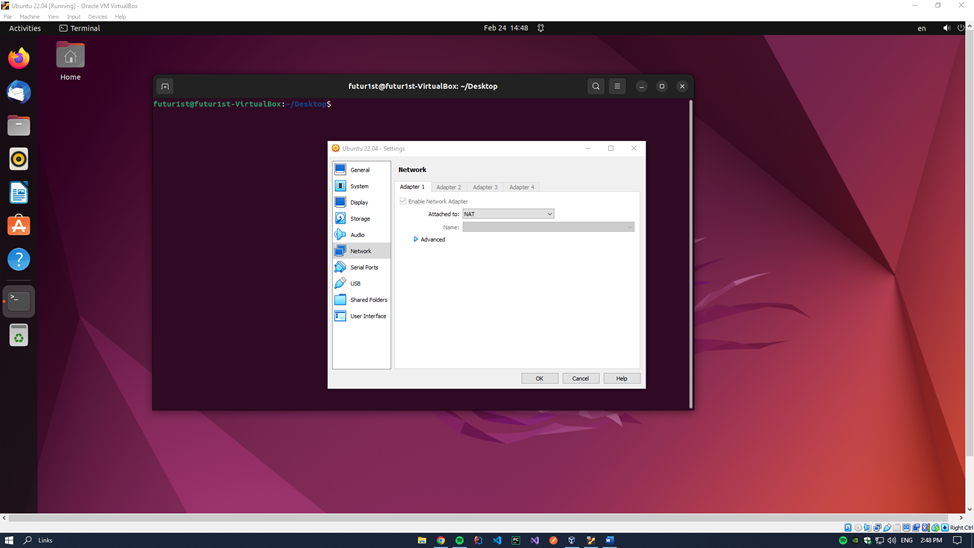The image size is (974, 548).
Task: Open the Storage settings category
Action: tap(361, 218)
